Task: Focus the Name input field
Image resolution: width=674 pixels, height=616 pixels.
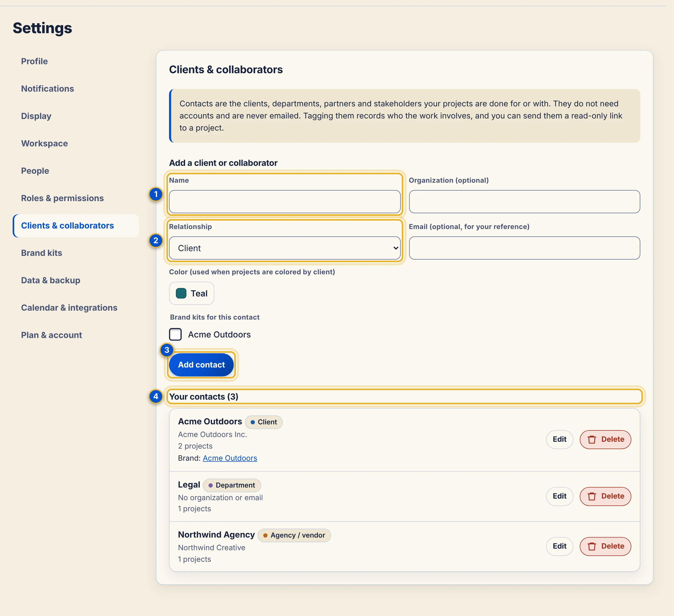Action: (x=285, y=202)
